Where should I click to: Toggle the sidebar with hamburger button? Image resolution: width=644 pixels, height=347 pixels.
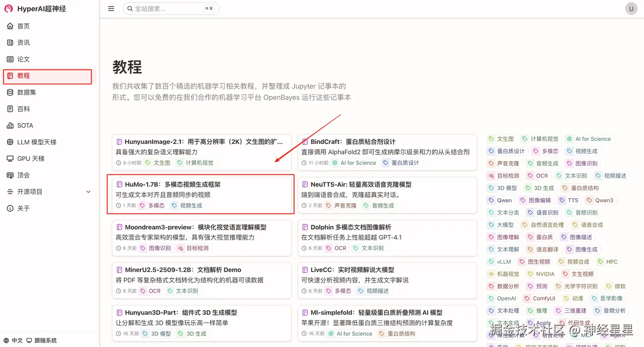(x=111, y=9)
